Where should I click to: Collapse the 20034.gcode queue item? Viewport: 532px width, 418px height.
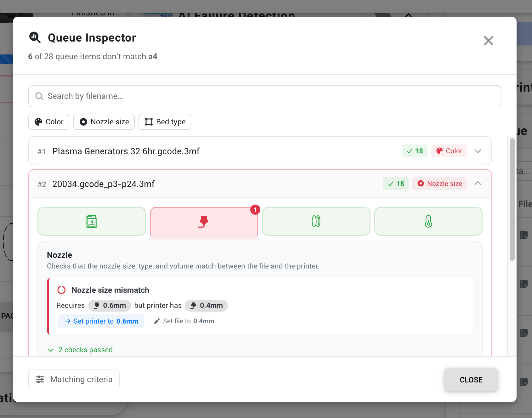[x=478, y=183]
